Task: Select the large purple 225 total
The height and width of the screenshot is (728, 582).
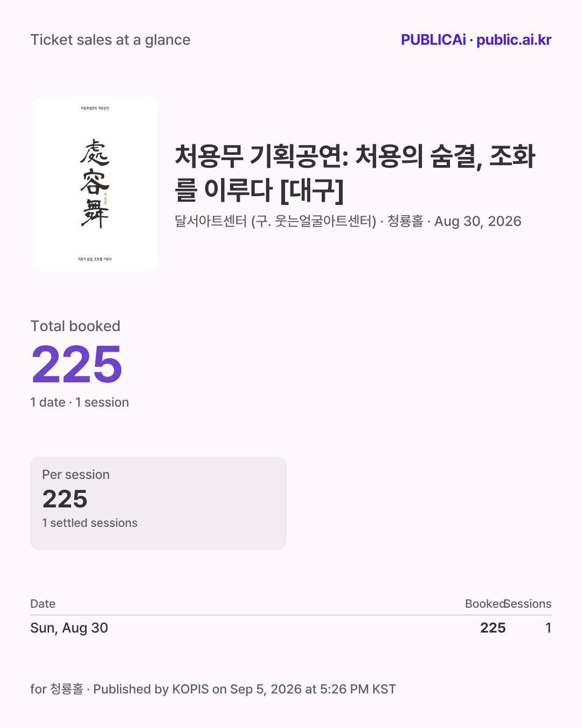Action: click(77, 365)
